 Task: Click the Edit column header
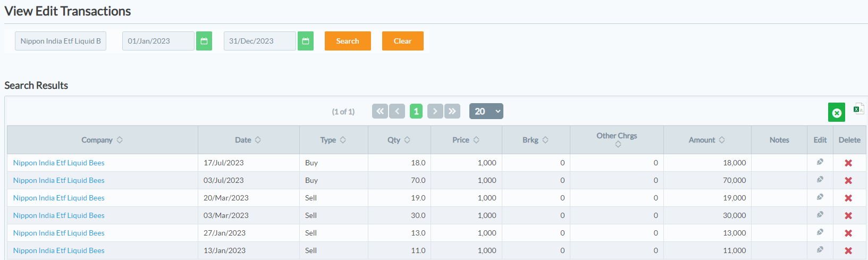tap(820, 140)
